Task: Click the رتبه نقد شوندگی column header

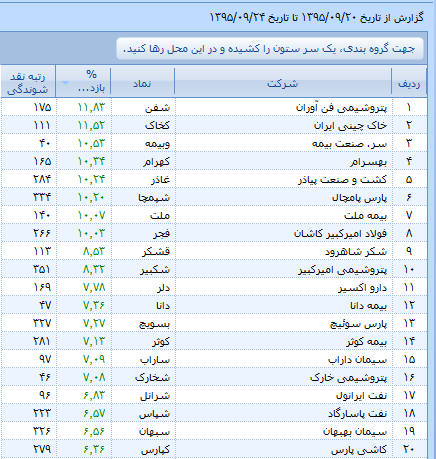Action: 28,82
